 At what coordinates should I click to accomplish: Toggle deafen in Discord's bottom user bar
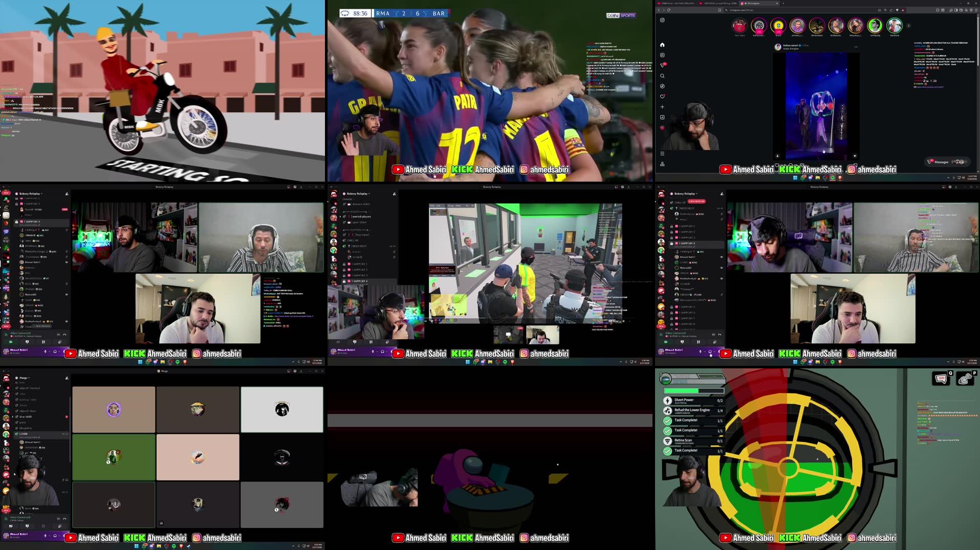pyautogui.click(x=55, y=351)
